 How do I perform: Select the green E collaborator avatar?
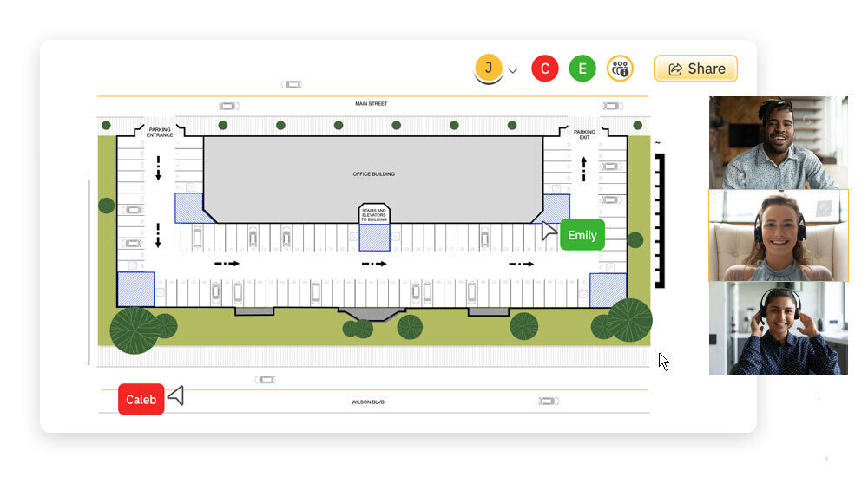582,69
